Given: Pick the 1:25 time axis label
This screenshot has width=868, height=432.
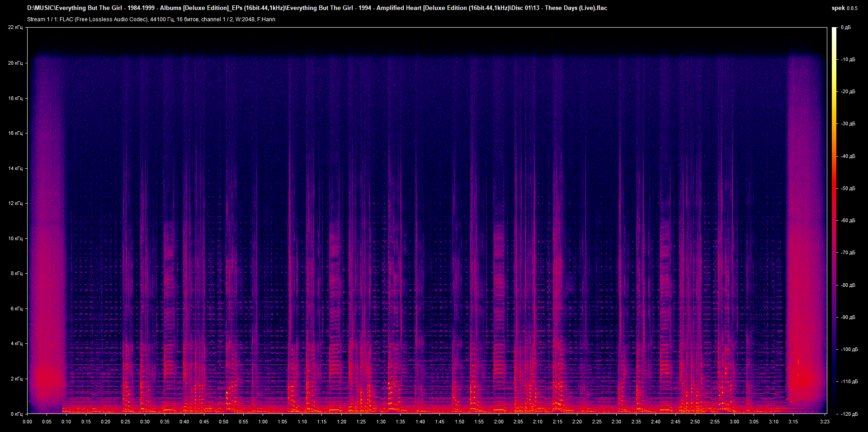Looking at the screenshot, I should pos(361,422).
